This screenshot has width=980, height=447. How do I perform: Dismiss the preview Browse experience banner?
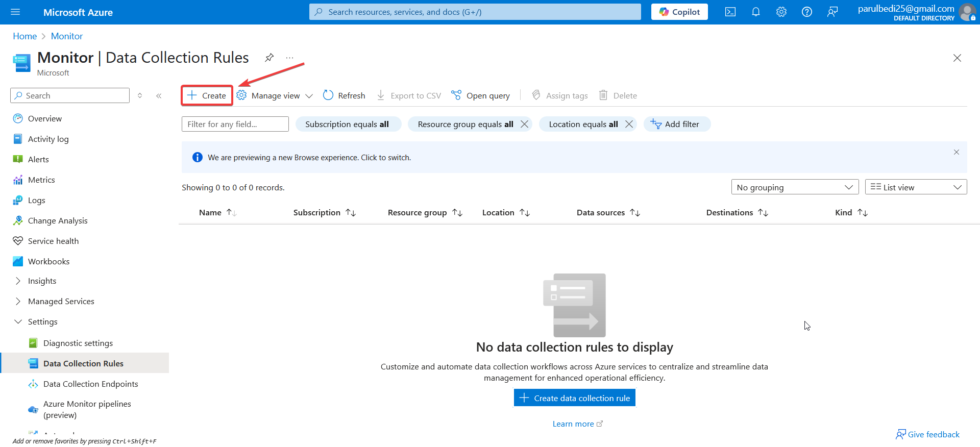tap(957, 152)
